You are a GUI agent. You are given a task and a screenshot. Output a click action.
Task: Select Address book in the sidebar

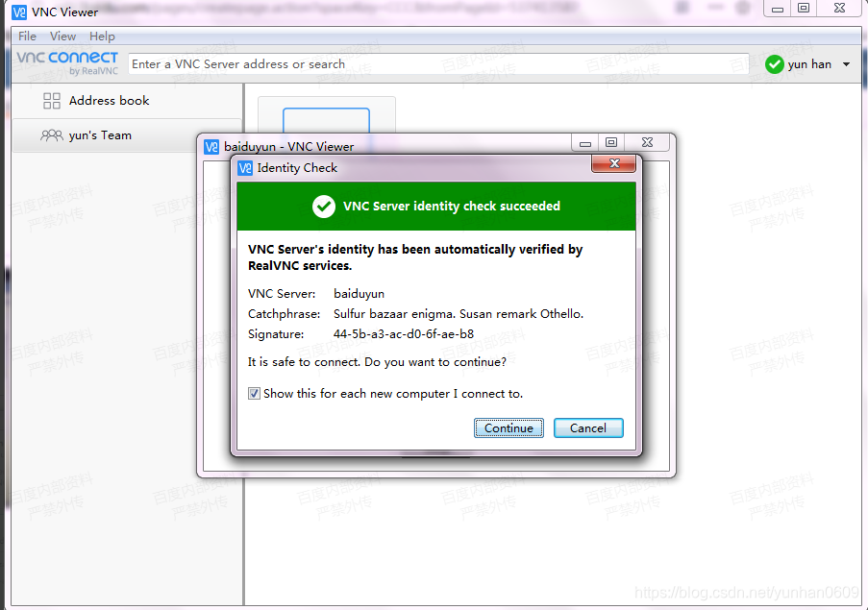tap(127, 101)
